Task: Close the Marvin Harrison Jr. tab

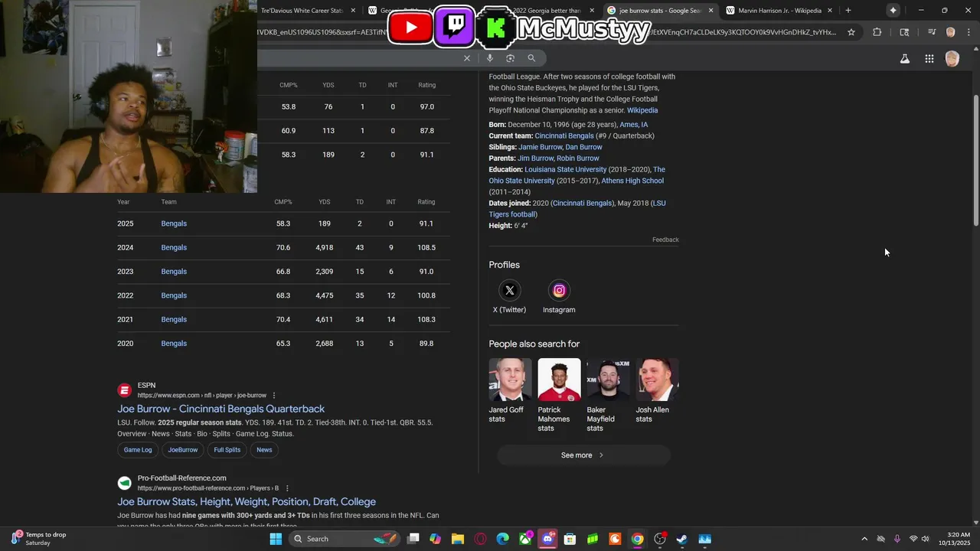Action: point(830,11)
